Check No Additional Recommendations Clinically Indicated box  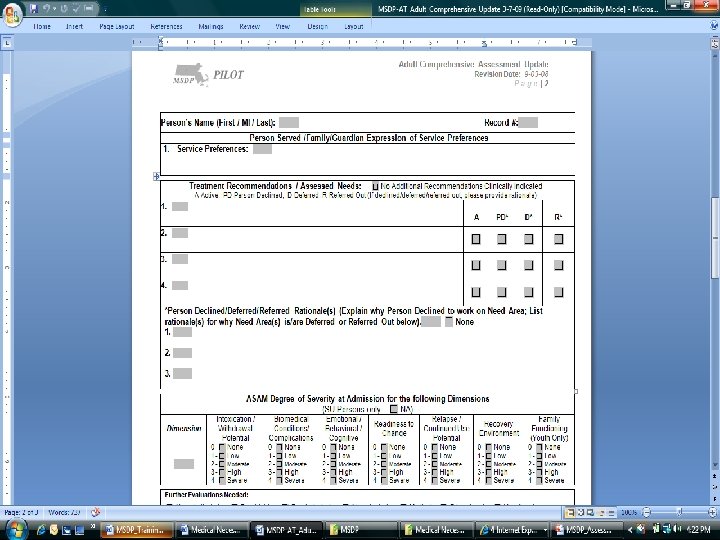click(375, 186)
